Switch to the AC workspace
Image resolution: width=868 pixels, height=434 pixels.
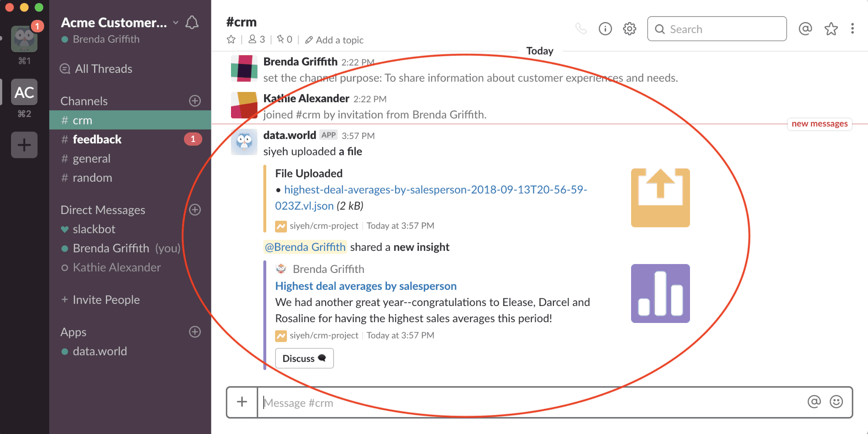24,92
